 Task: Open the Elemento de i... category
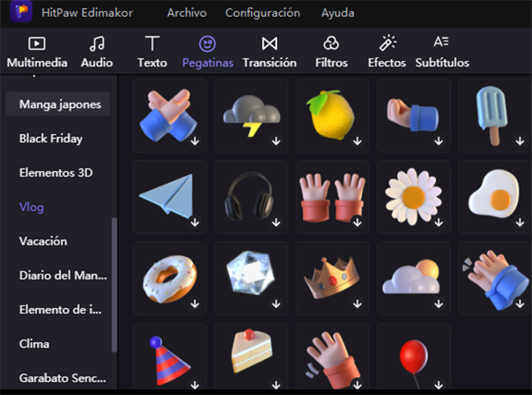[x=60, y=310]
